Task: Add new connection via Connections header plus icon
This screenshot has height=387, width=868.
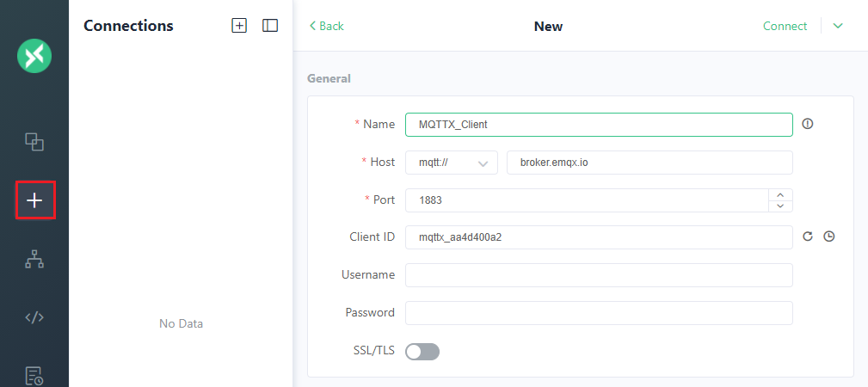Action: (x=238, y=26)
